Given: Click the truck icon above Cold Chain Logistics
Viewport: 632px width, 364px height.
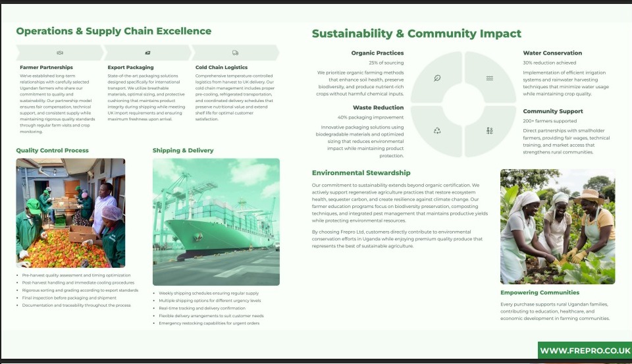Looking at the screenshot, I should (235, 53).
